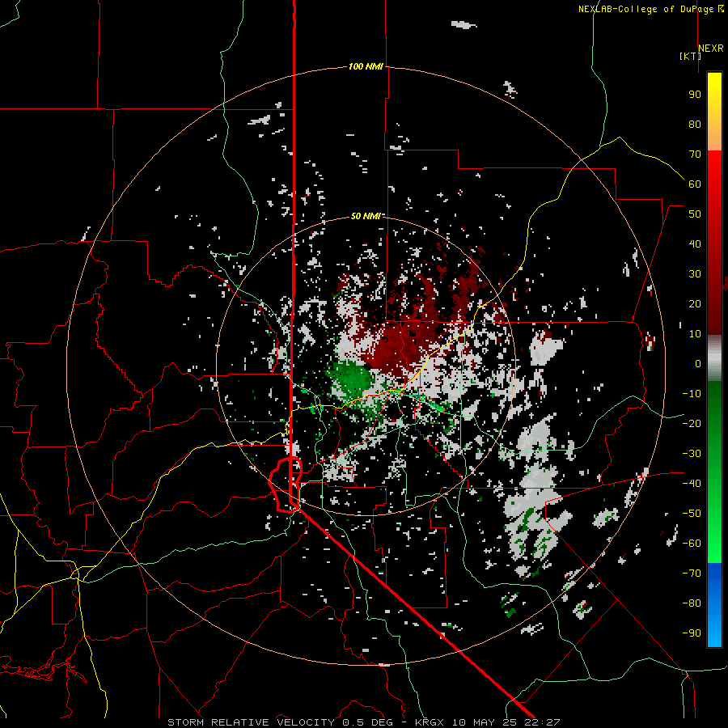The image size is (728, 728).
Task: Click the -10 value on the velocity scale
Action: [692, 394]
